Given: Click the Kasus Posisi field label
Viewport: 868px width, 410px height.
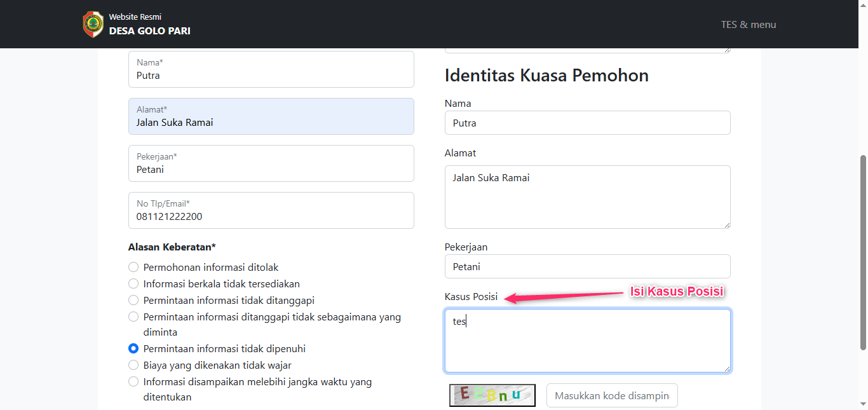Looking at the screenshot, I should (x=471, y=297).
